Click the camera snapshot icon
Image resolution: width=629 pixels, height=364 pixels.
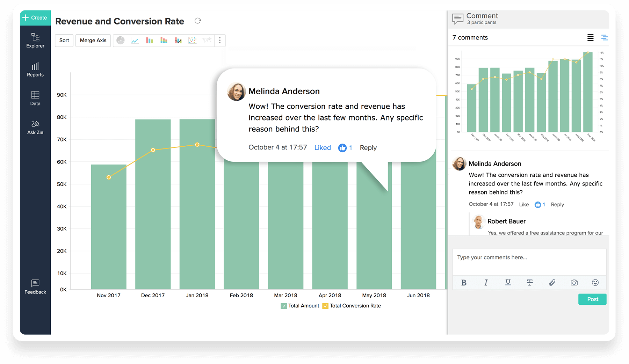[x=574, y=283]
